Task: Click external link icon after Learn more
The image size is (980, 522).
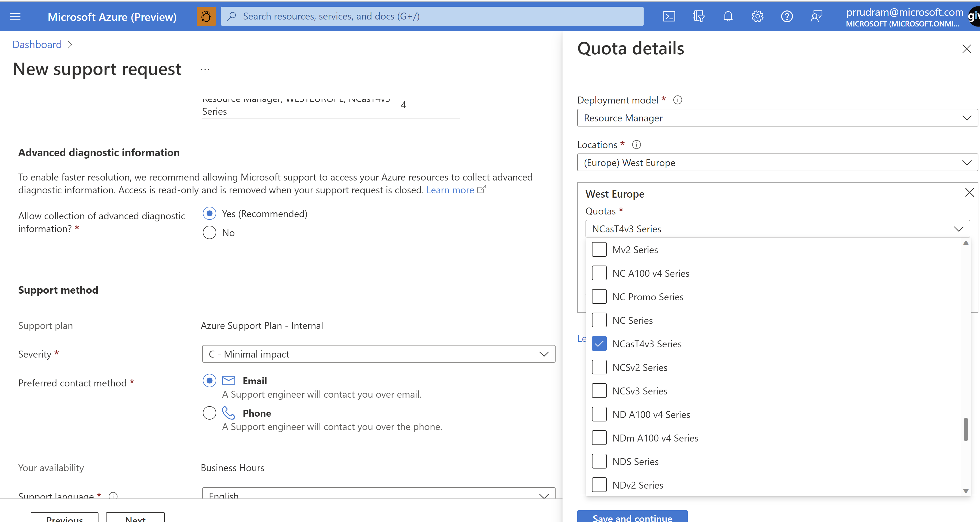Action: (482, 189)
